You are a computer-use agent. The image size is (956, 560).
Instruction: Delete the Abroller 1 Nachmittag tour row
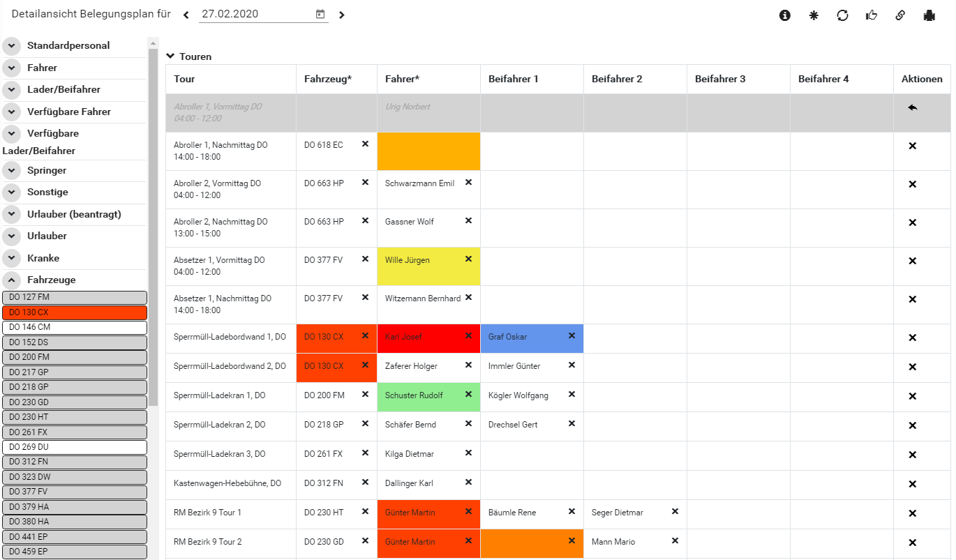coord(912,146)
